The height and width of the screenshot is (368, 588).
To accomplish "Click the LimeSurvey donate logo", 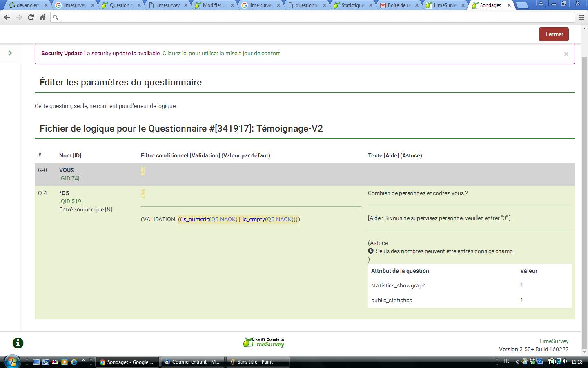I will point(264,342).
